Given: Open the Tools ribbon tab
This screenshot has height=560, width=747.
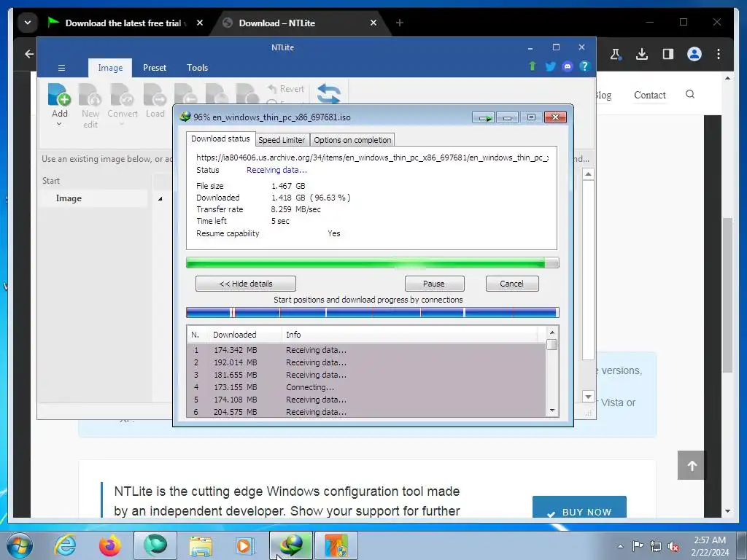Looking at the screenshot, I should click(x=197, y=68).
